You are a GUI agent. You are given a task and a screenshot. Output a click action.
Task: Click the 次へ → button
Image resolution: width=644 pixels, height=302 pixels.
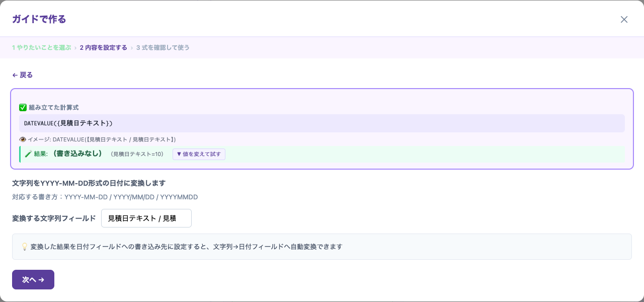click(33, 279)
